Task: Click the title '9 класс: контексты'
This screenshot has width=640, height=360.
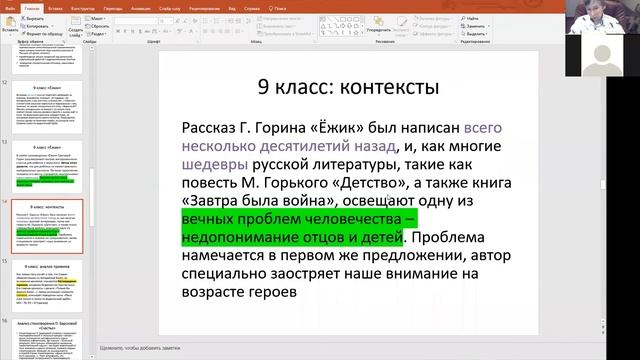Action: [348, 87]
